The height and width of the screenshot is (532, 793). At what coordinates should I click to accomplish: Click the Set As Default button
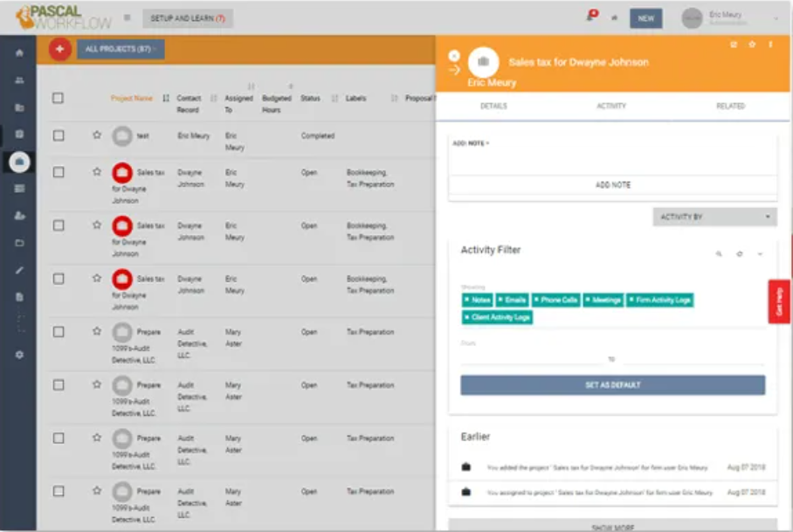point(612,385)
